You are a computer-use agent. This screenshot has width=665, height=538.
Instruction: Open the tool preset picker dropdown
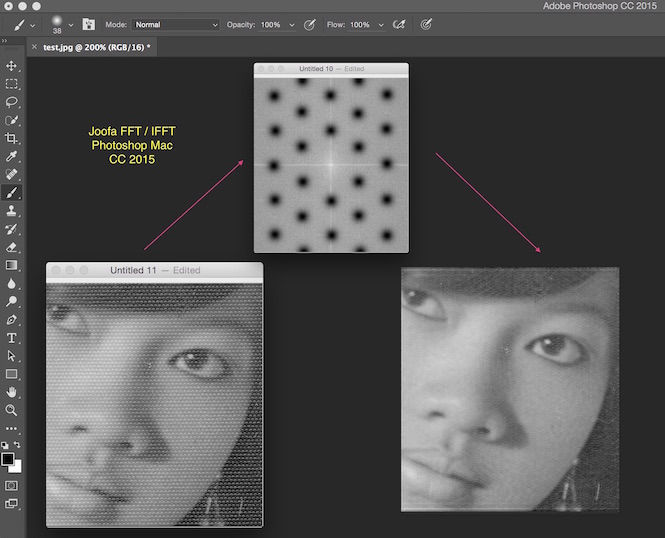(x=33, y=25)
